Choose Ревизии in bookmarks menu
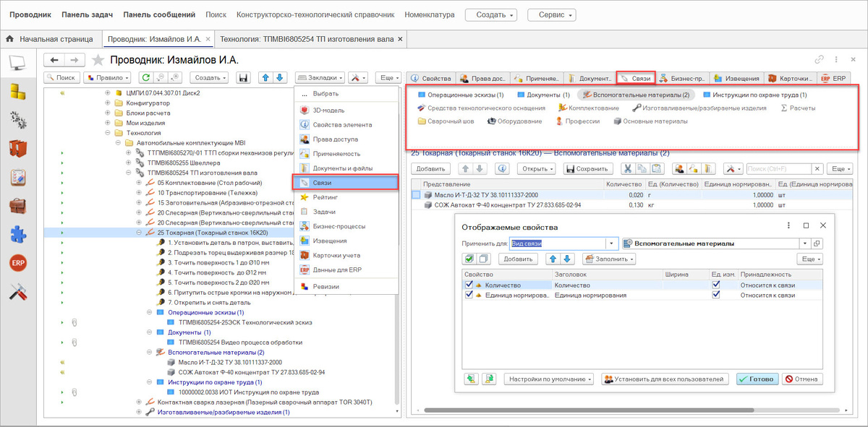868x427 pixels. tap(346, 287)
